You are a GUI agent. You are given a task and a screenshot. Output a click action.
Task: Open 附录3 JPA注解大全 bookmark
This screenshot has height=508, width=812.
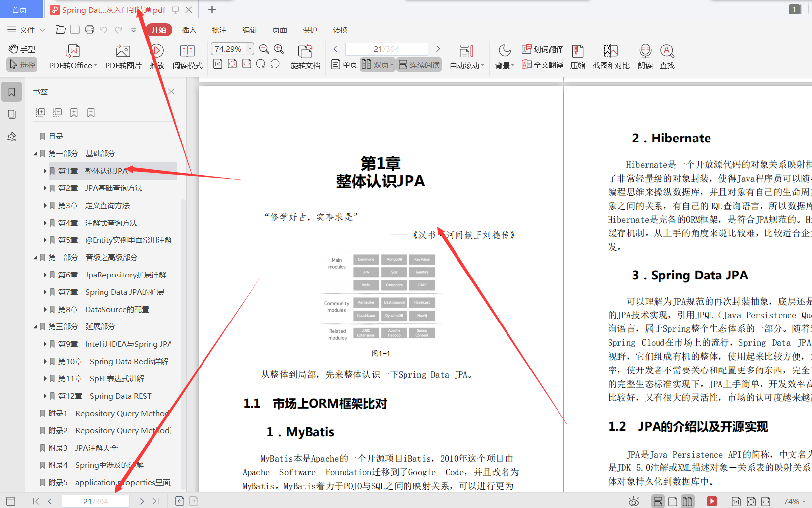pyautogui.click(x=83, y=448)
